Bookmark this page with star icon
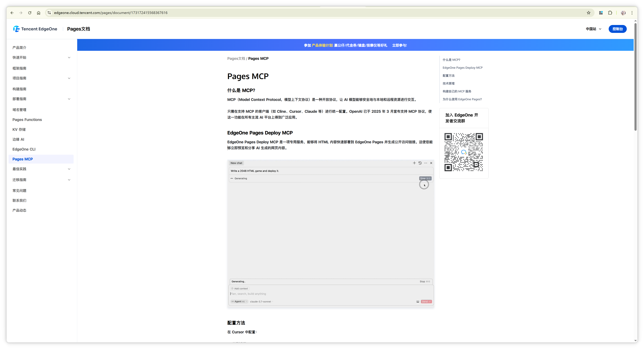This screenshot has width=644, height=349. [x=588, y=13]
